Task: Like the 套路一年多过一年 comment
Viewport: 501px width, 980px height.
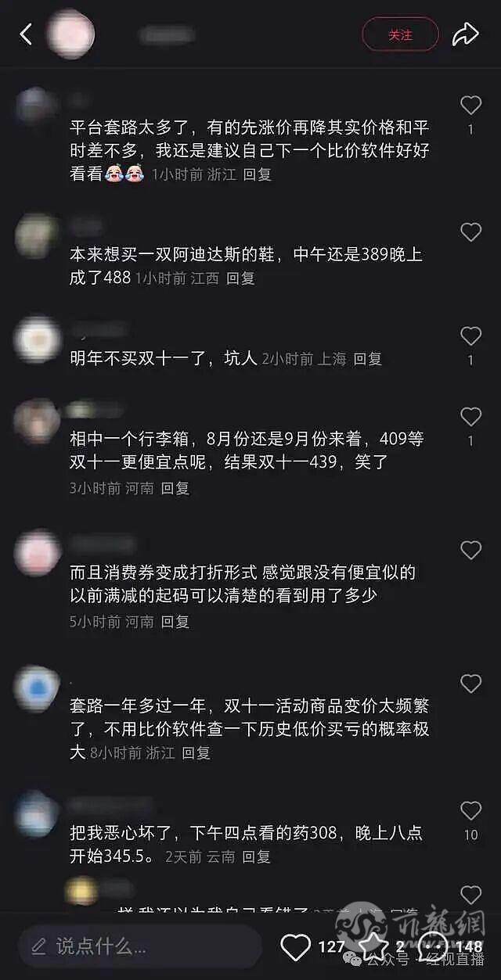Action: [x=470, y=684]
